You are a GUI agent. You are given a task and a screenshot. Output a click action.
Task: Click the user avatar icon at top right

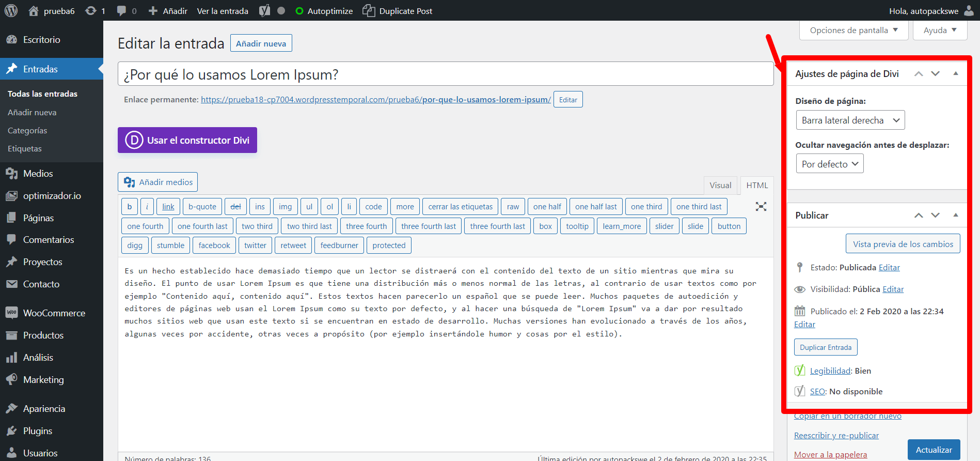(969, 11)
